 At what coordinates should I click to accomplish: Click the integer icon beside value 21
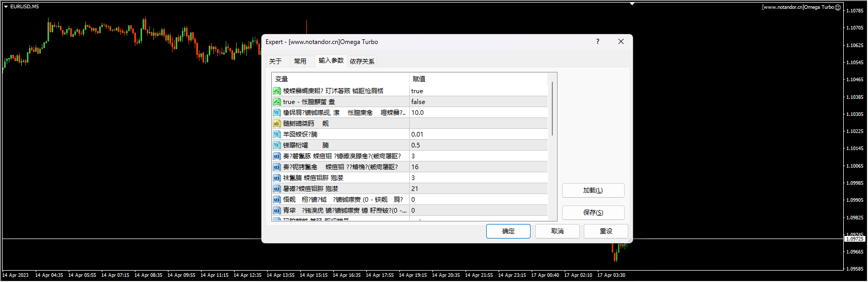pos(277,189)
